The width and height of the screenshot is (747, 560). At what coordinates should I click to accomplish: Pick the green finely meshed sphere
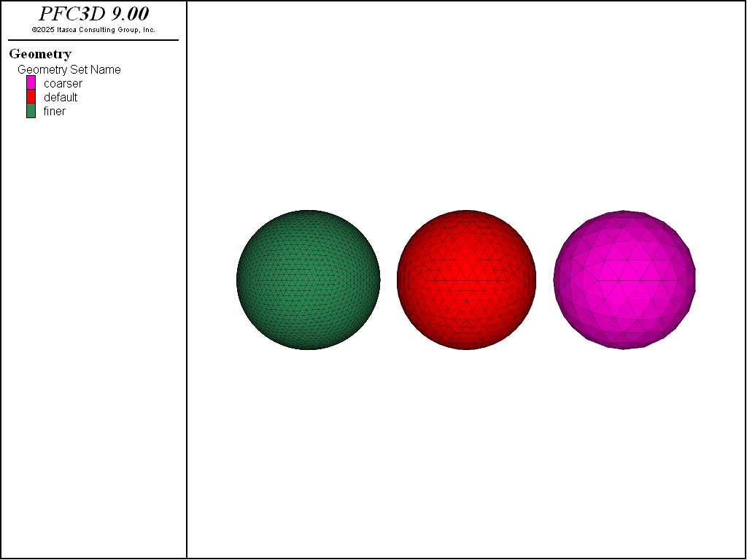pyautogui.click(x=309, y=280)
